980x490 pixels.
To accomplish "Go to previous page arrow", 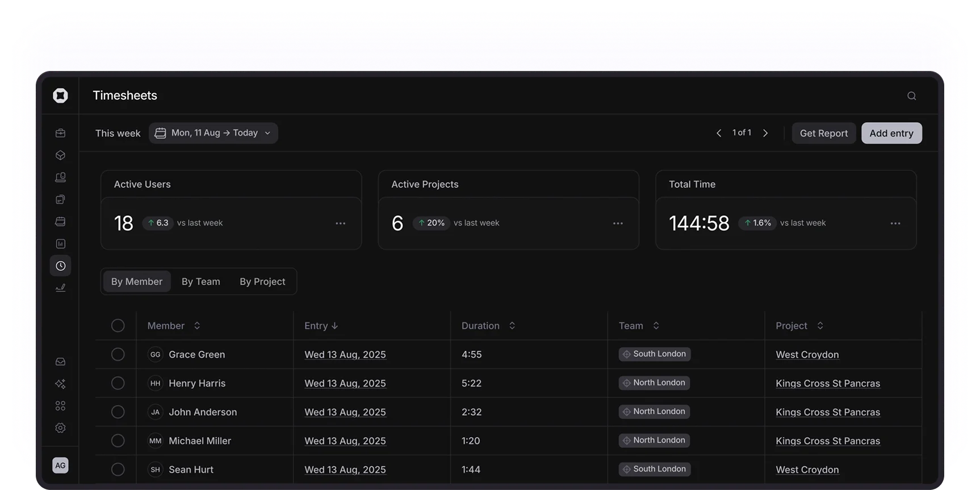I will (719, 133).
